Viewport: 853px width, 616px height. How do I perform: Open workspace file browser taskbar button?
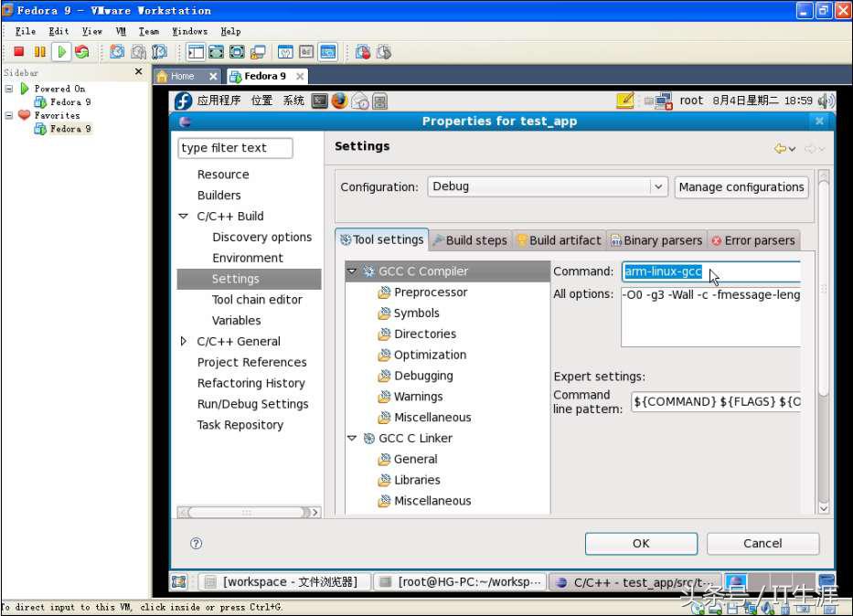pos(283,582)
